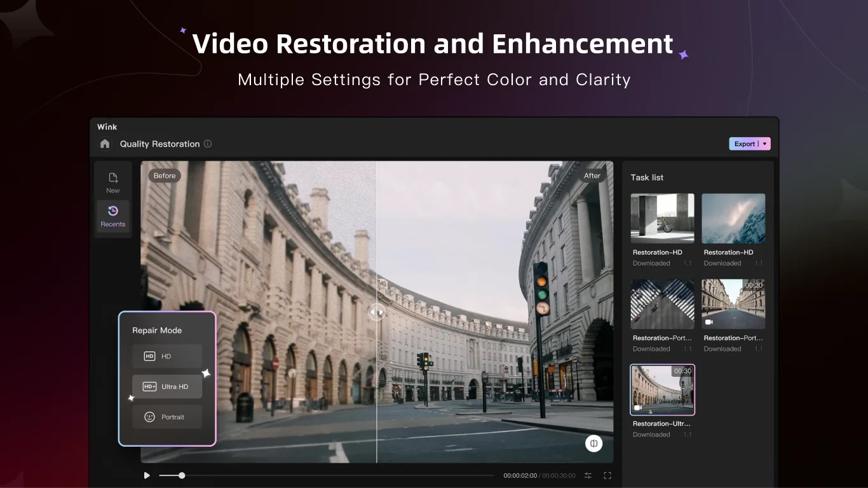Open playback adjustment settings icon

tap(588, 475)
